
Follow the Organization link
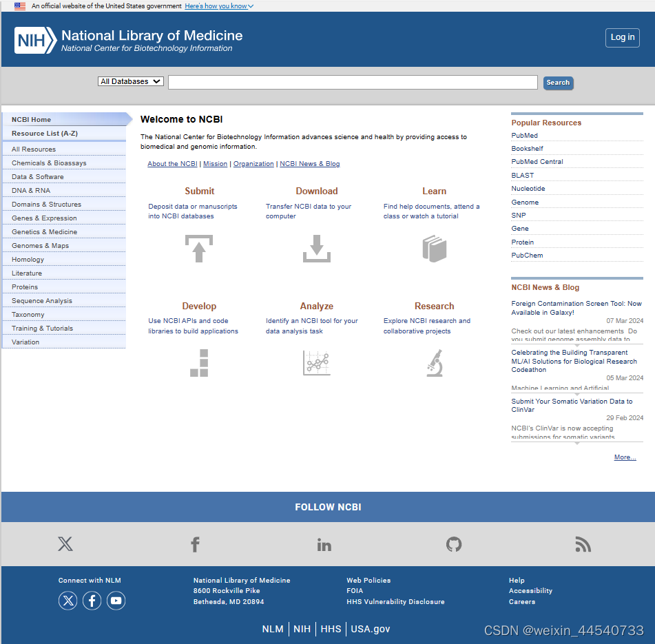click(x=253, y=164)
